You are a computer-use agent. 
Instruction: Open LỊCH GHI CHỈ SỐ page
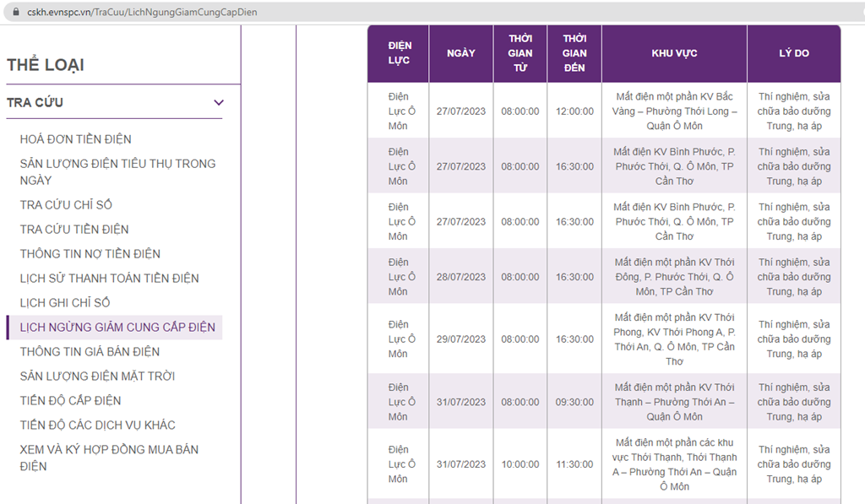pyautogui.click(x=65, y=303)
